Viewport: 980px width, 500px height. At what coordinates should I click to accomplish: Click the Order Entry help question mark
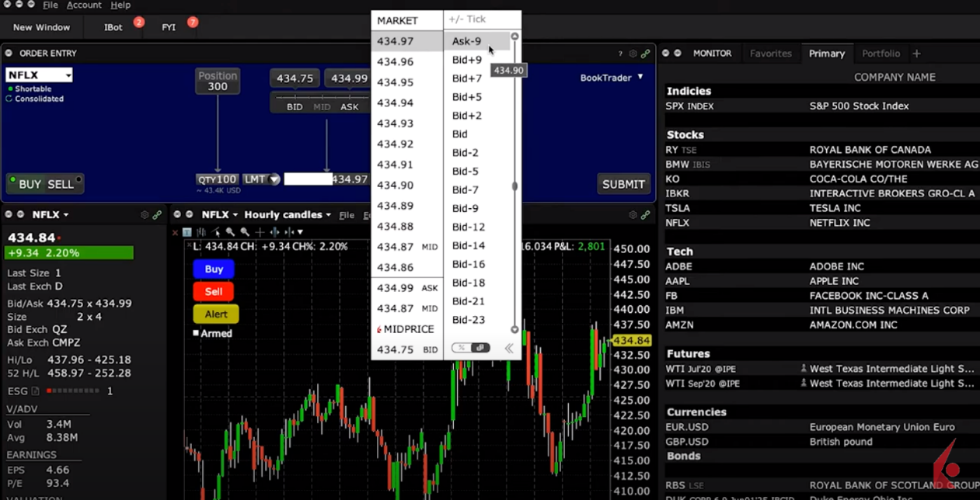(x=620, y=54)
